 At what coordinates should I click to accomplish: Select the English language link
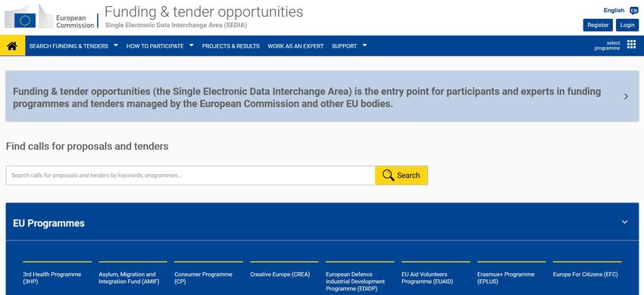[x=614, y=11]
